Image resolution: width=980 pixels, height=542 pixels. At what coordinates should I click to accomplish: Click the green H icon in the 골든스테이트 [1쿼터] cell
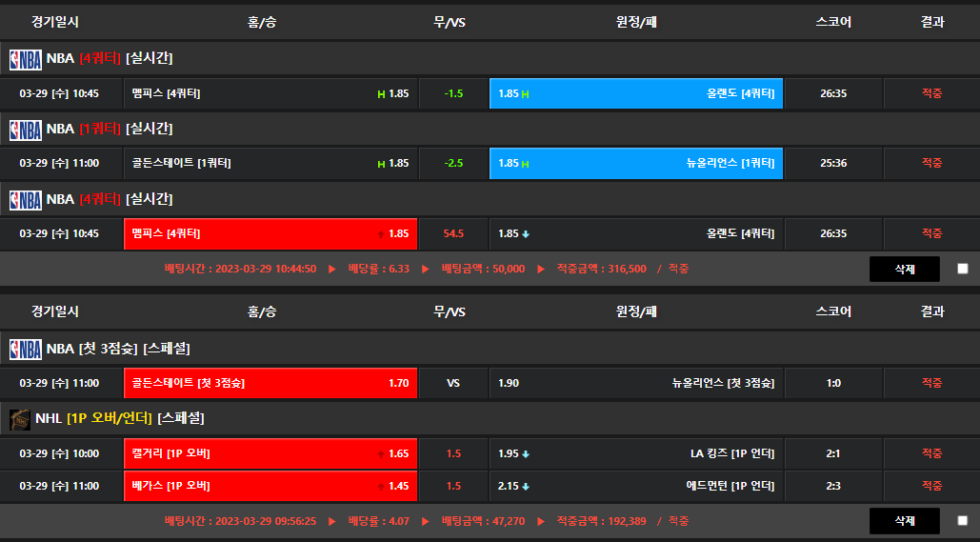click(x=381, y=164)
